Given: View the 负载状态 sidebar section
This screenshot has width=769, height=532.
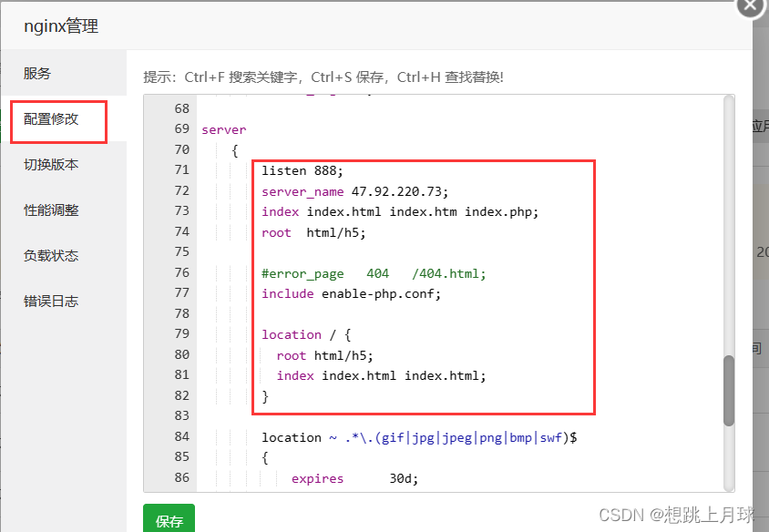Looking at the screenshot, I should coord(52,256).
